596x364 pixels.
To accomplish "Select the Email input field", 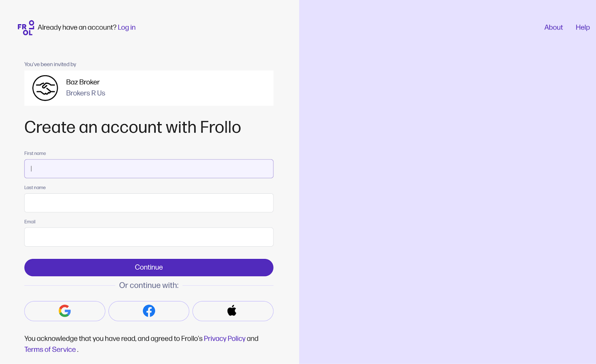I will point(149,237).
